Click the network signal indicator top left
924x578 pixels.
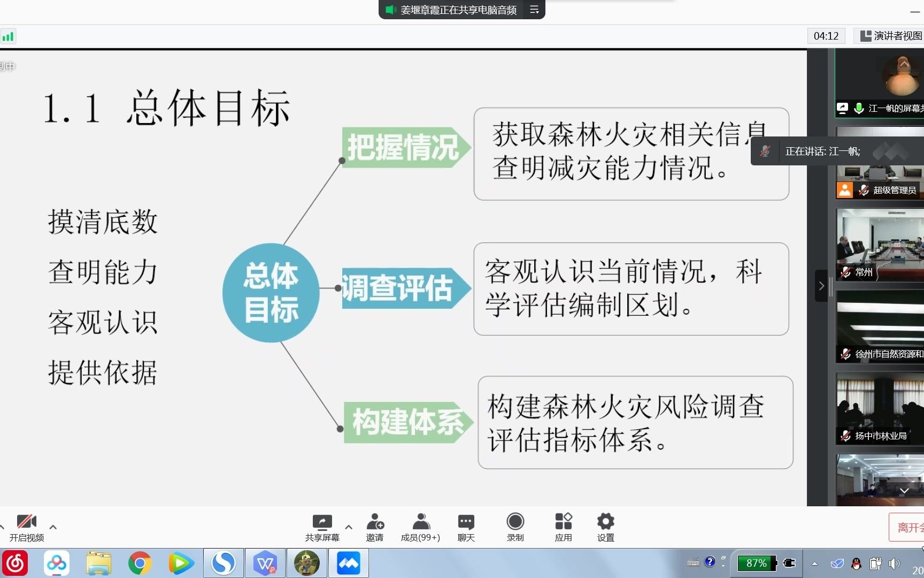coord(8,36)
